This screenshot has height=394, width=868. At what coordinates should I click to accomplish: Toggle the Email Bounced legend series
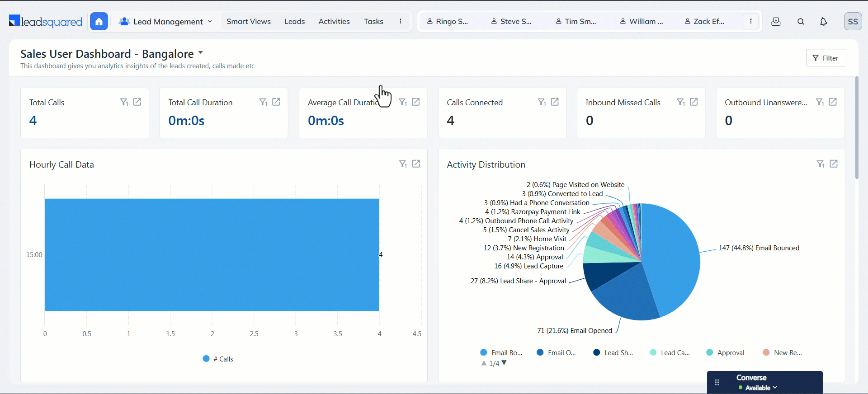(501, 353)
